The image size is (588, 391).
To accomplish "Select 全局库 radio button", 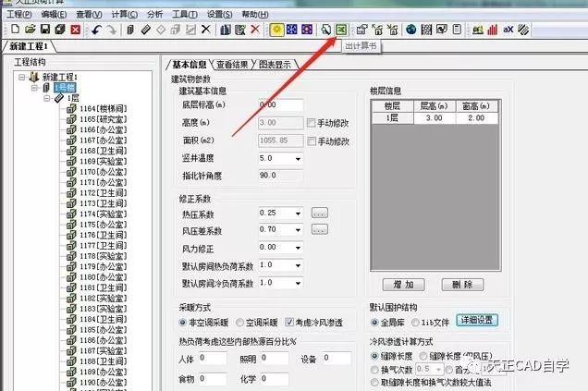I will (374, 322).
